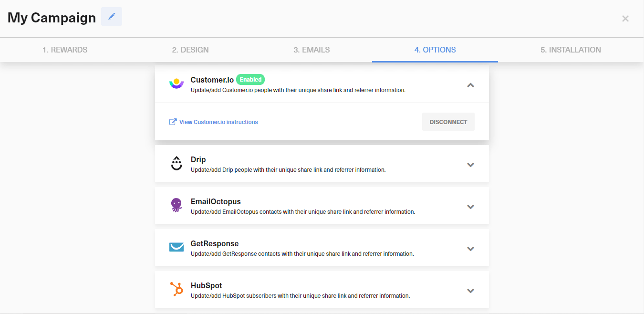Click the external link icon beside Customer.io instructions

[x=172, y=122]
